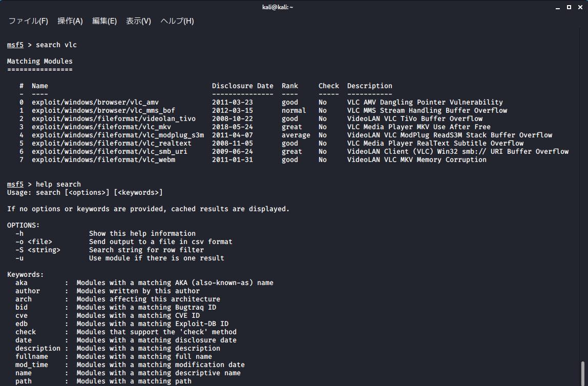Click description 'VideoLAN VLC TiVo Buffer Overflow'
This screenshot has height=386, width=588.
(415, 118)
